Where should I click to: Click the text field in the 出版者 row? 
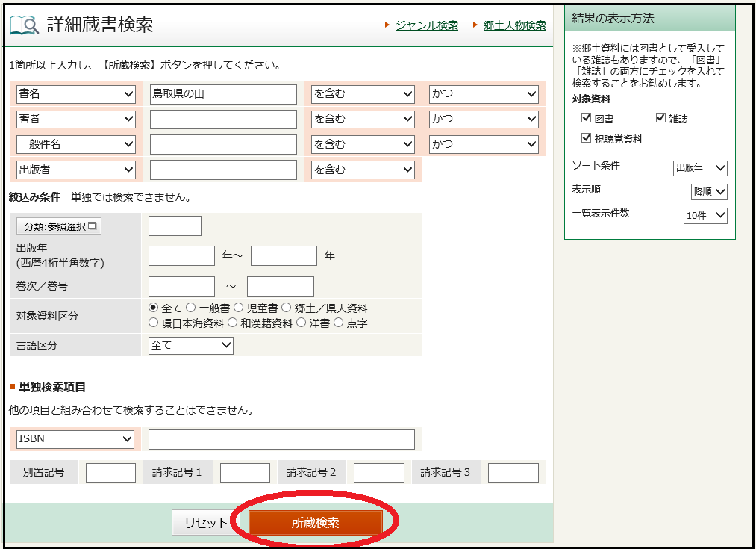tap(223, 170)
